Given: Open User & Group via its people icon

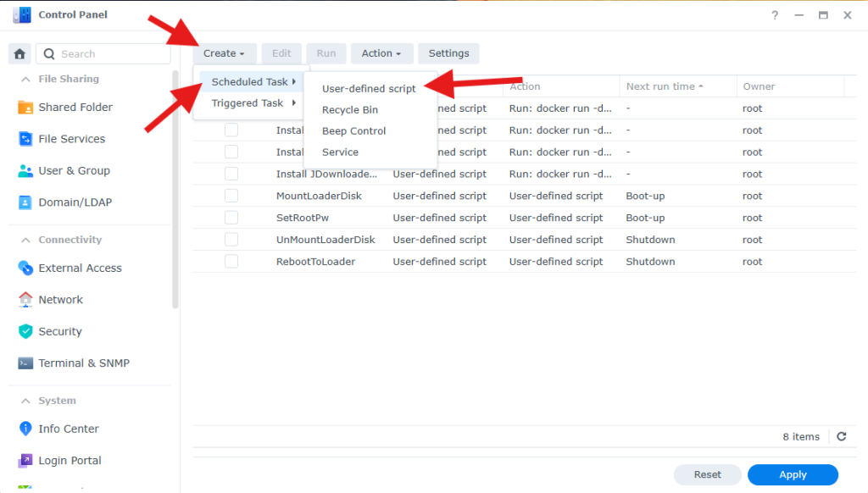Looking at the screenshot, I should 25,170.
